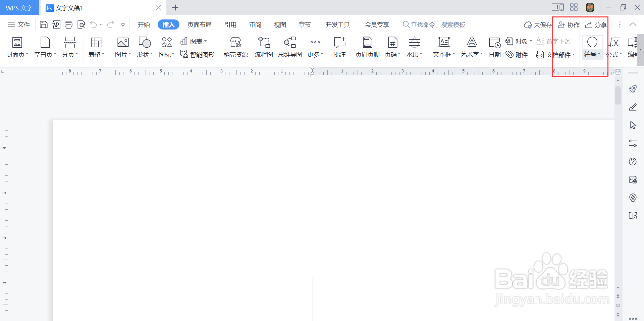The height and width of the screenshot is (321, 644).
Task: Click the 查找命令 search command box
Action: [x=434, y=24]
